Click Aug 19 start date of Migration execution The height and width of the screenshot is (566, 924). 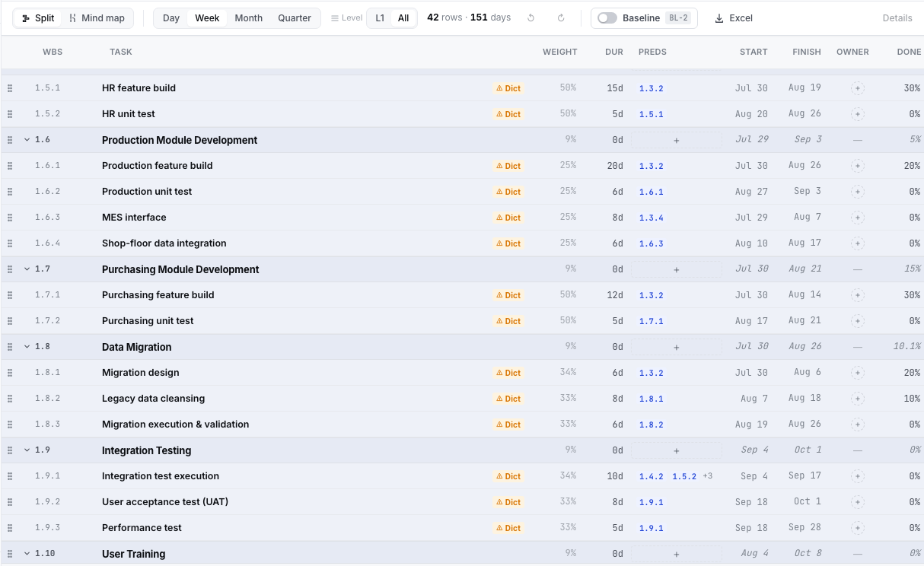751,424
